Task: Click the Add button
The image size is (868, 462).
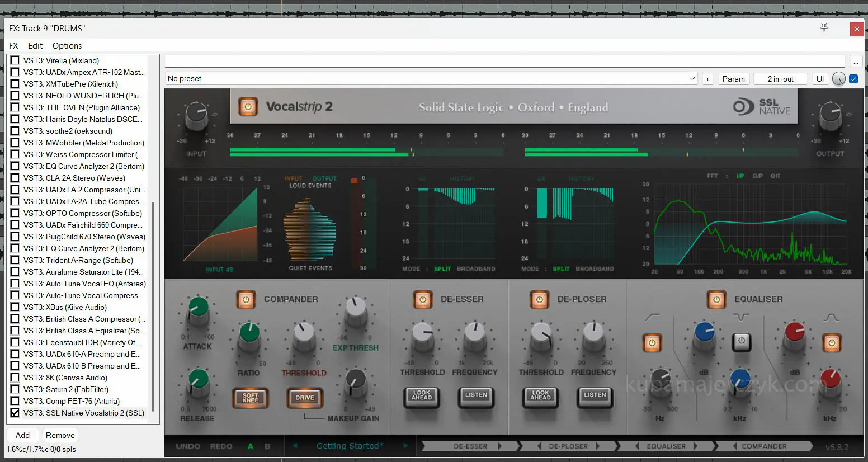Action: coord(23,435)
